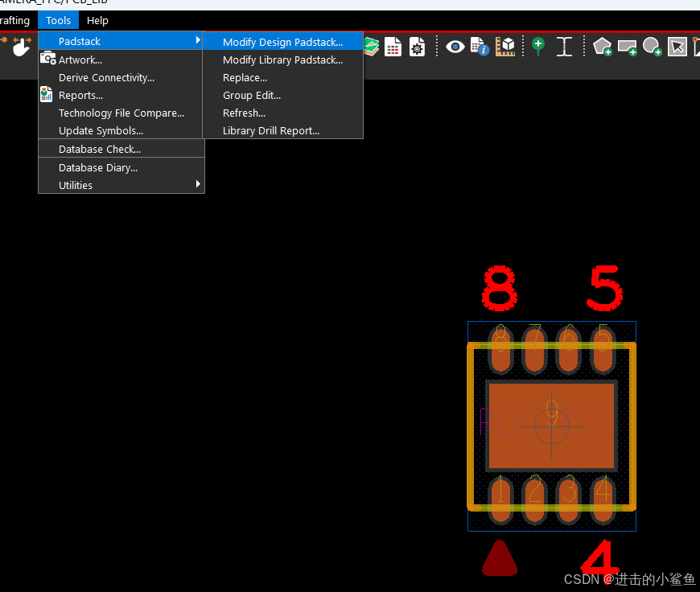Select Modify Design Padstack...
This screenshot has width=700, height=592.
(282, 42)
